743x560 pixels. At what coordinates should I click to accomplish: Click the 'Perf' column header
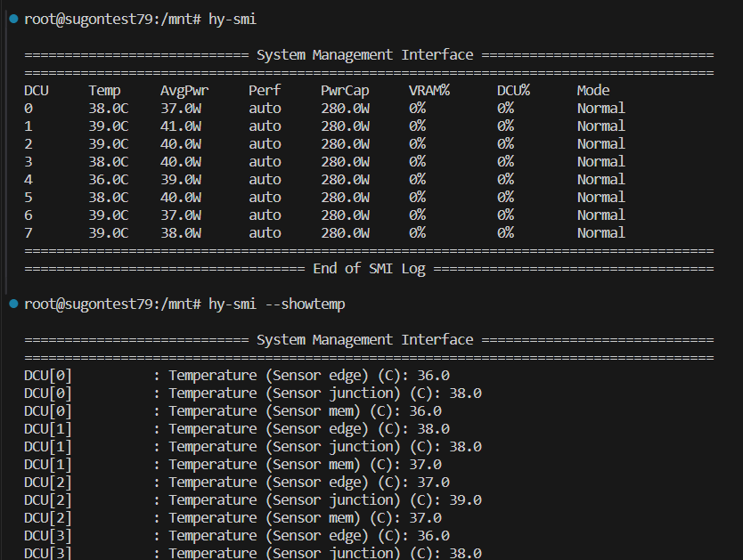pyautogui.click(x=265, y=90)
